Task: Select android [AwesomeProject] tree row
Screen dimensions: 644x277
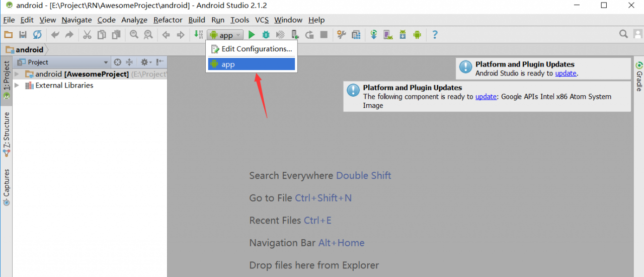Action: pos(90,74)
